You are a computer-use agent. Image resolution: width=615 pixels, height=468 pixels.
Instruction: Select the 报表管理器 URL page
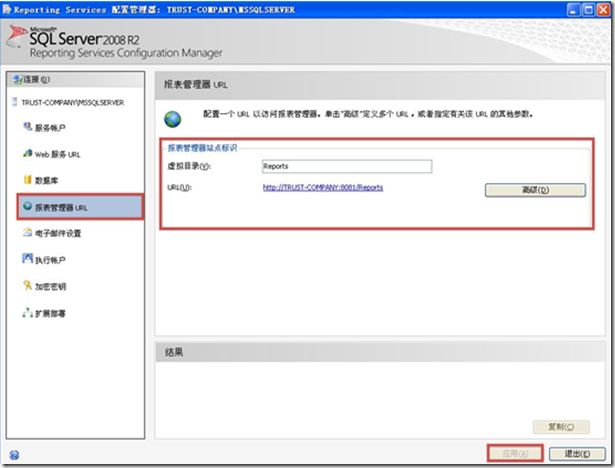coord(80,207)
